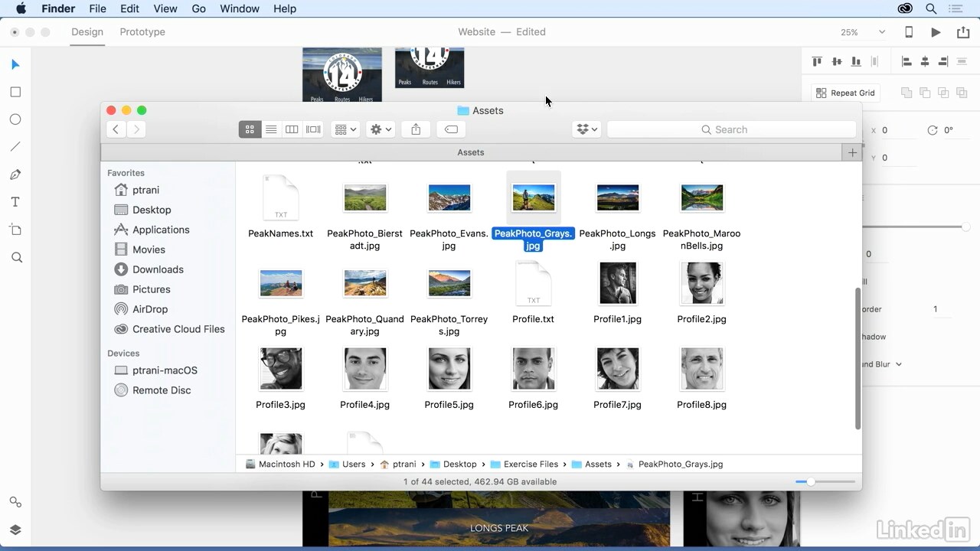Select ptrani in Finder sidebar
Screen dimensions: 980x551
coord(145,190)
